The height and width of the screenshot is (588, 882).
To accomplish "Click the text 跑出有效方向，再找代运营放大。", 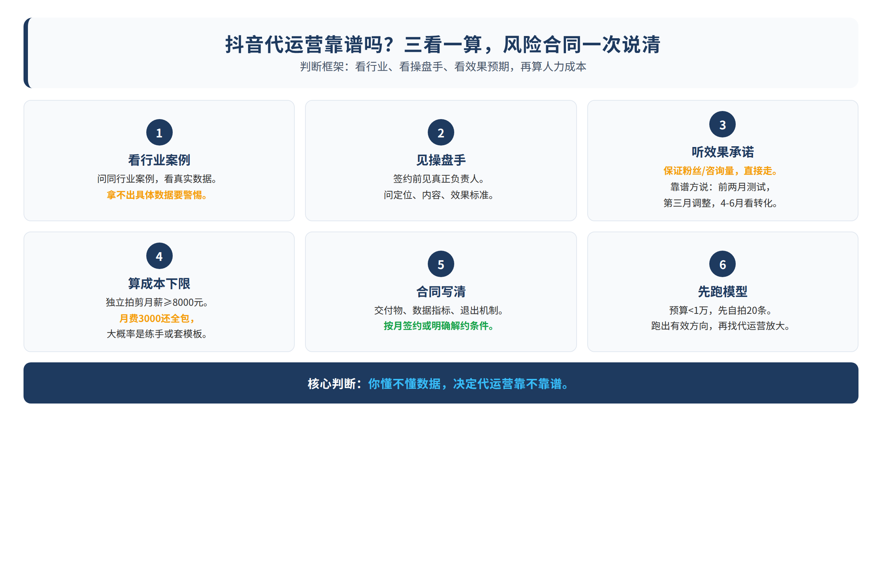I will pyautogui.click(x=720, y=326).
